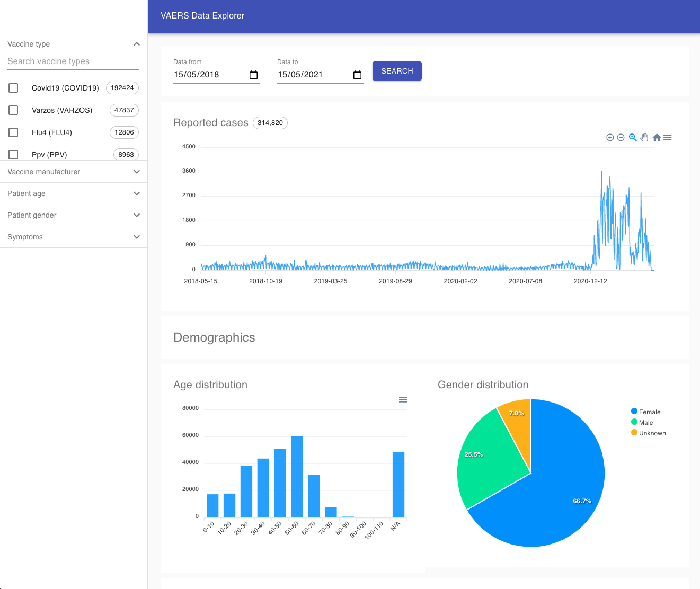Click the Search vaccine types field
Viewport: 700px width, 589px height.
[73, 61]
